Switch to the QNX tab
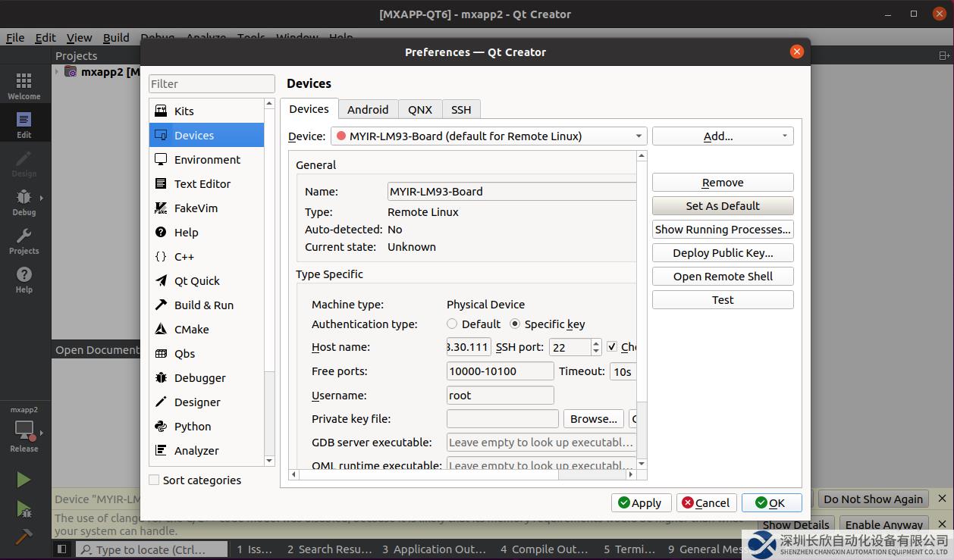This screenshot has width=954, height=560. (420, 109)
